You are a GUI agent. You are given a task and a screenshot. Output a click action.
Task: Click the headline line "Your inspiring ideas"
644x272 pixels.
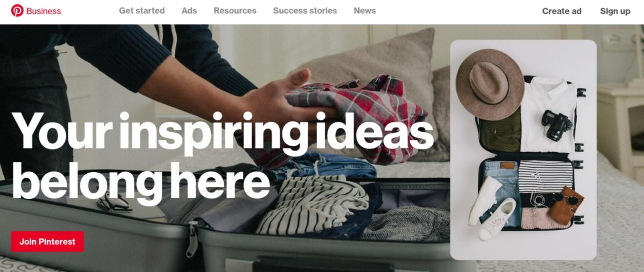tap(223, 131)
